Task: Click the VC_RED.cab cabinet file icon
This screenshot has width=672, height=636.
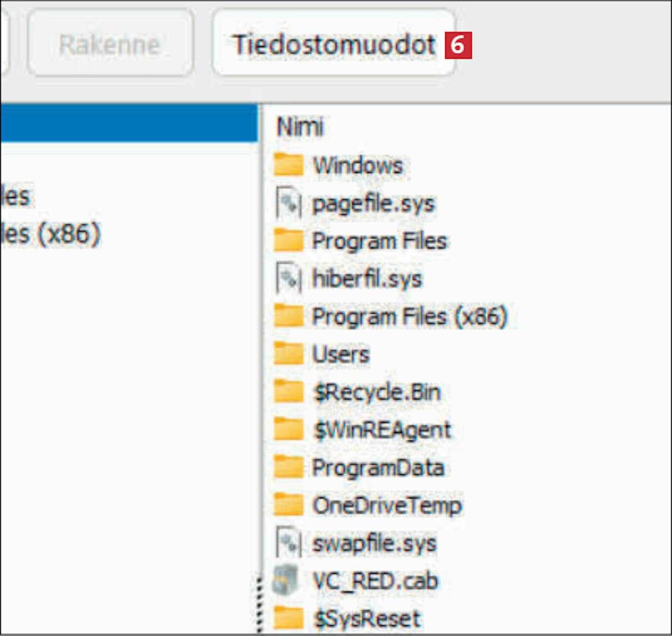Action: coord(286,581)
